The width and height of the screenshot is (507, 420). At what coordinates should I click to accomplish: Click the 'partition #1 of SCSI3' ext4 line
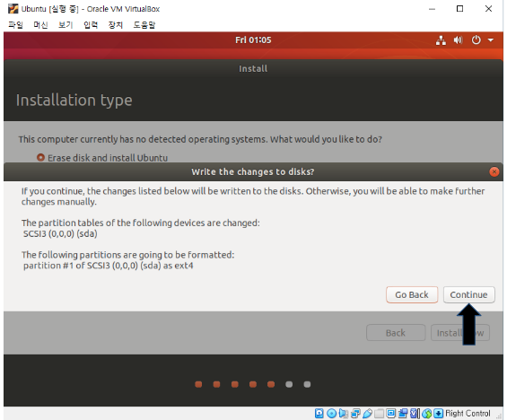[109, 266]
